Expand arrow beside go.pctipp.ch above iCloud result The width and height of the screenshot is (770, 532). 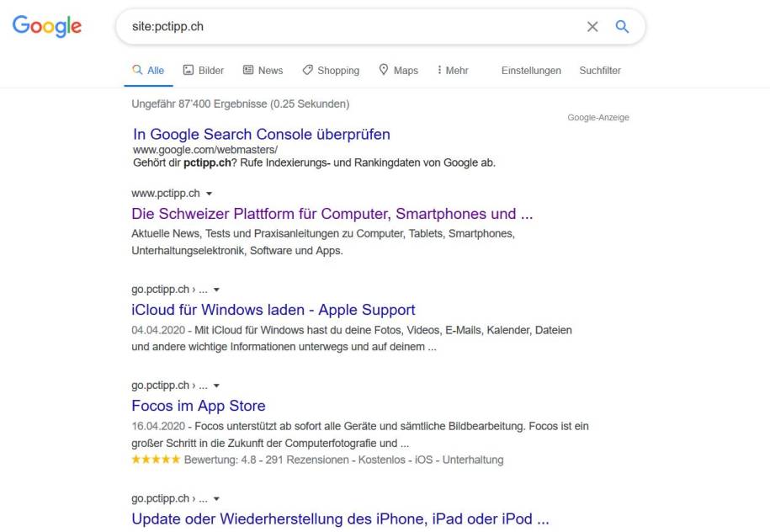point(216,290)
